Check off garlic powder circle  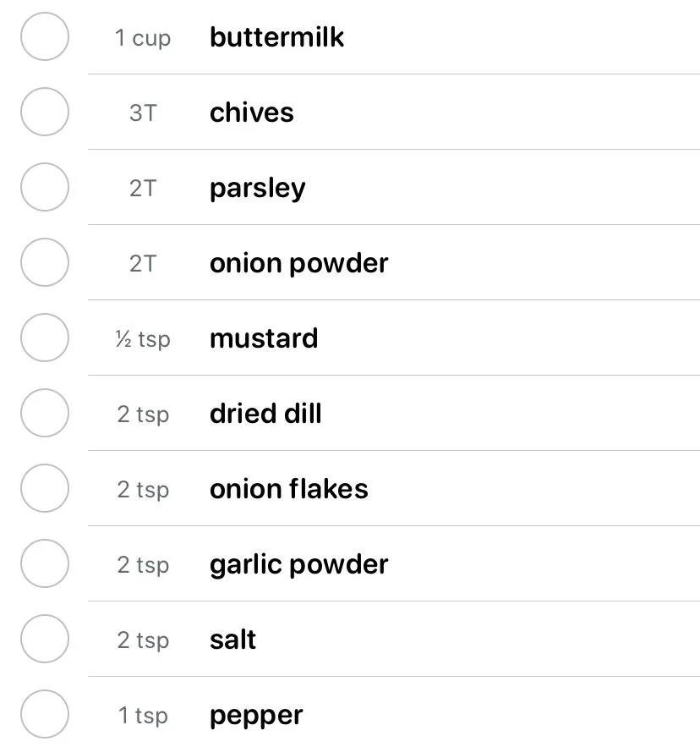tap(45, 563)
